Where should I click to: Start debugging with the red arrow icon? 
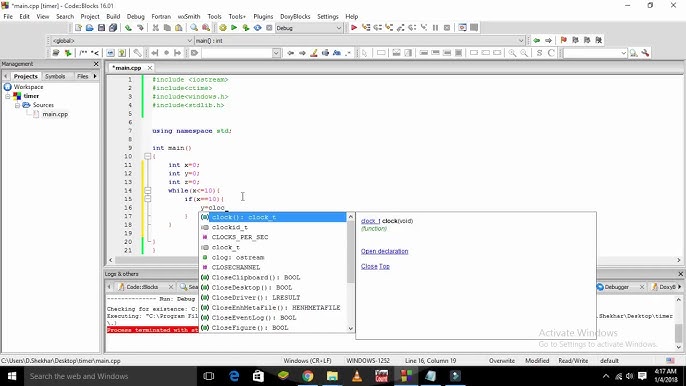(354, 28)
